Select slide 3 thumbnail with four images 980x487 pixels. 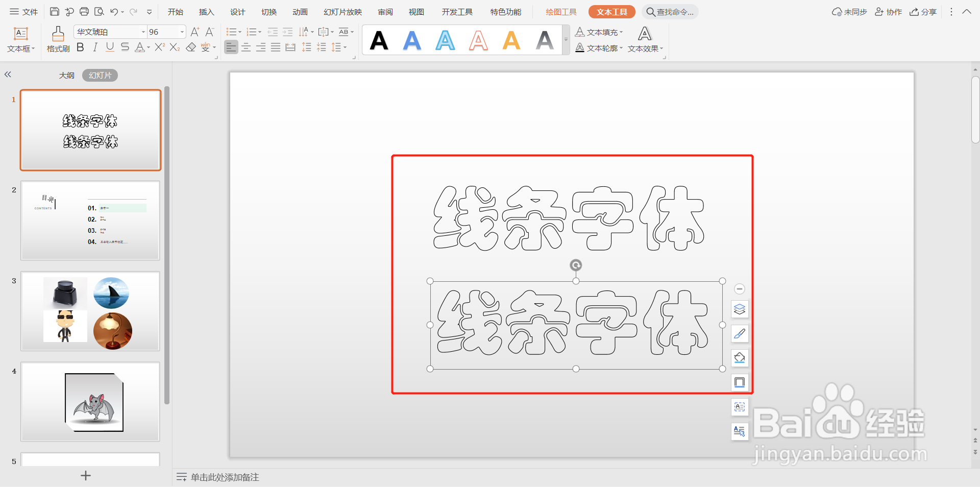(90, 311)
